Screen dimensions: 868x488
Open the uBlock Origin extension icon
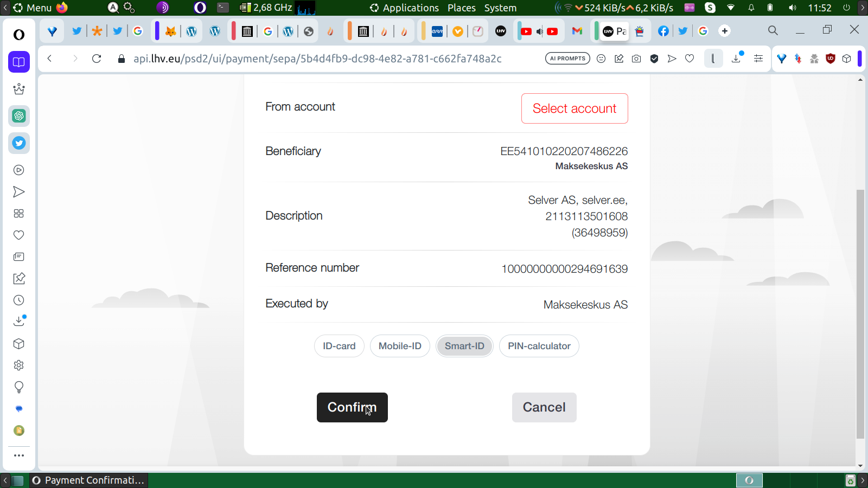(830, 59)
